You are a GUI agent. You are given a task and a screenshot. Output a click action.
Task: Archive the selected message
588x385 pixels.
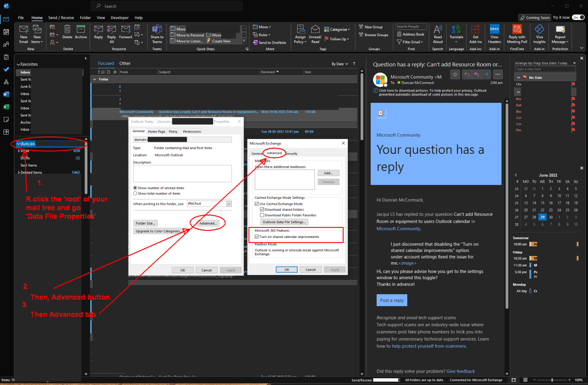pos(81,31)
